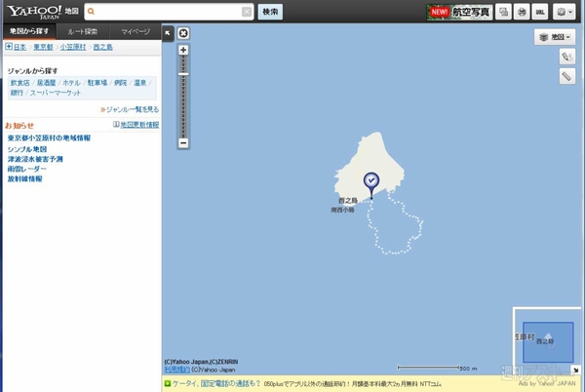585x392 pixels.
Task: Open the 小笠原村 breadcrumb link
Action: pyautogui.click(x=73, y=47)
